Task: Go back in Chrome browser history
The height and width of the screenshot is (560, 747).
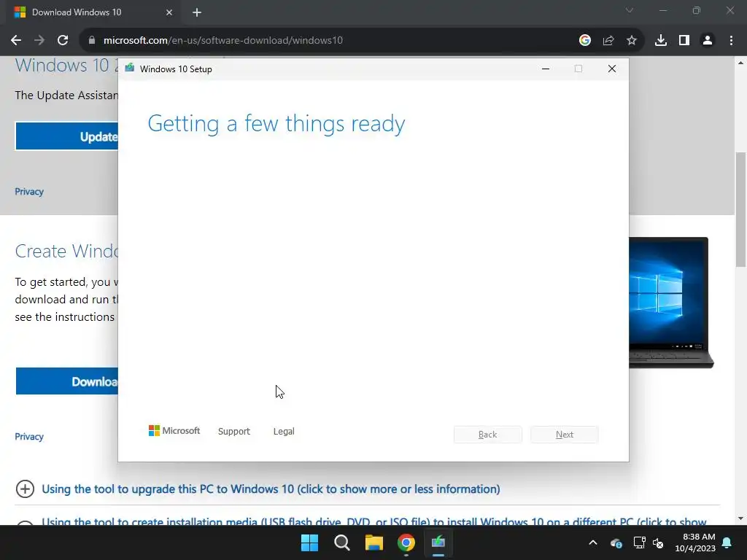Action: [x=16, y=41]
